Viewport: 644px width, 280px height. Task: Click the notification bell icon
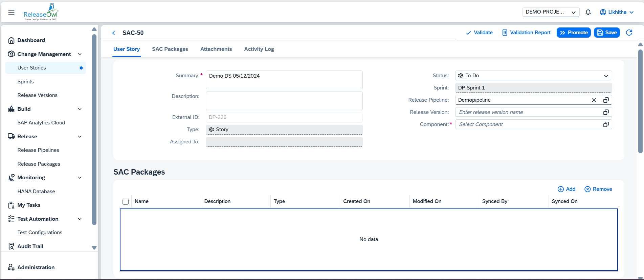[x=588, y=12]
